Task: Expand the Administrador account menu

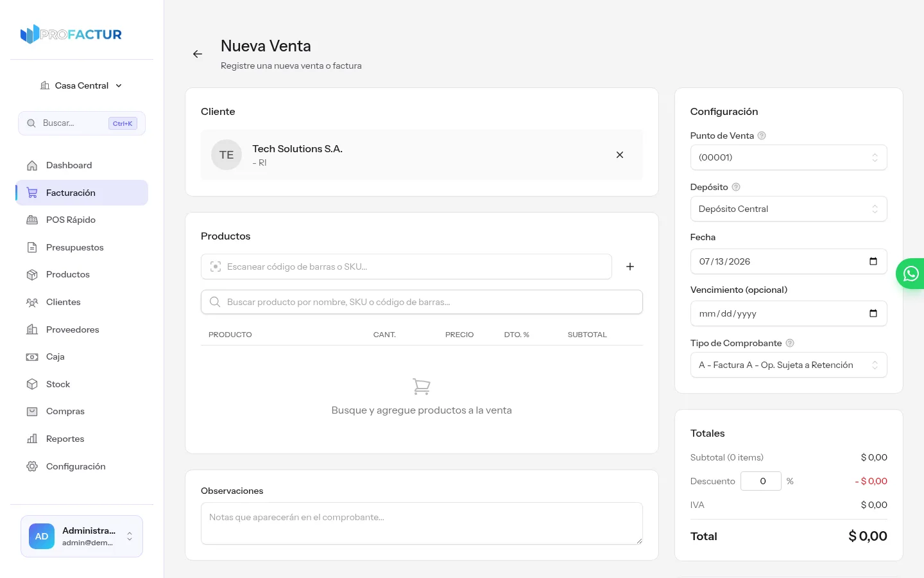Action: pyautogui.click(x=81, y=536)
